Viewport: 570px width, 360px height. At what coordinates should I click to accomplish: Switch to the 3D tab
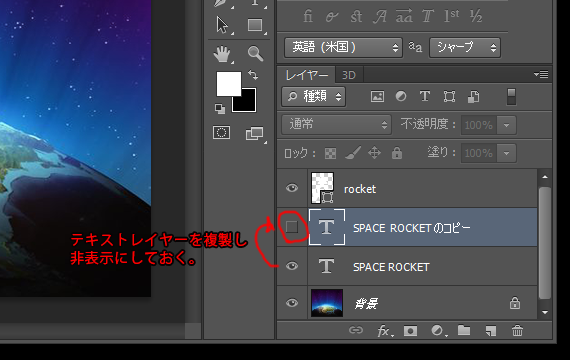349,75
